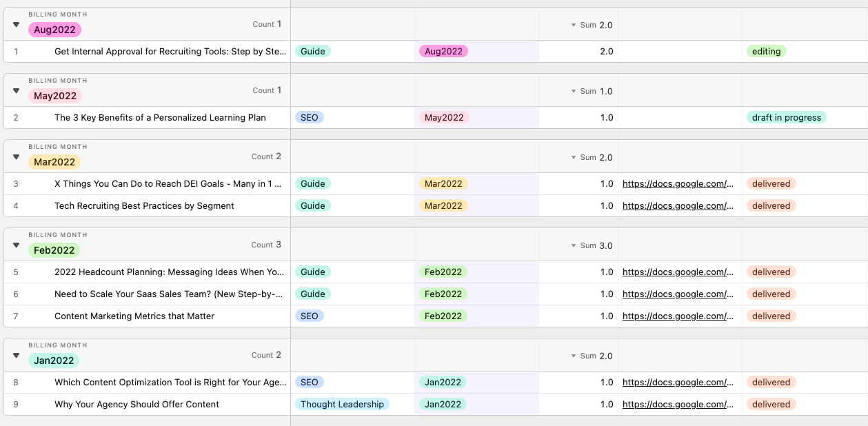868x426 pixels.
Task: Open the Sum 2.0 summary dropdown for Aug2022
Action: [x=592, y=26]
